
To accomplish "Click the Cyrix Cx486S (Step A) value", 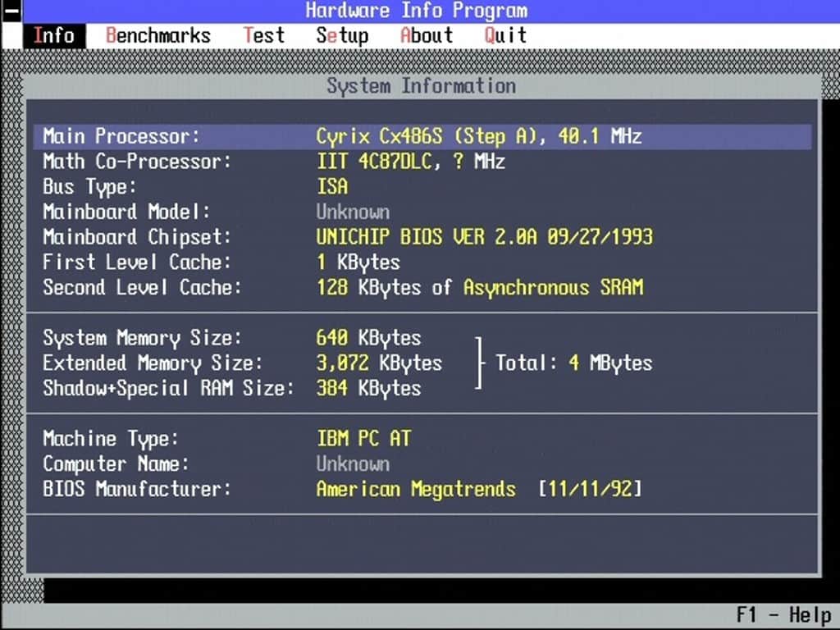I will point(427,136).
